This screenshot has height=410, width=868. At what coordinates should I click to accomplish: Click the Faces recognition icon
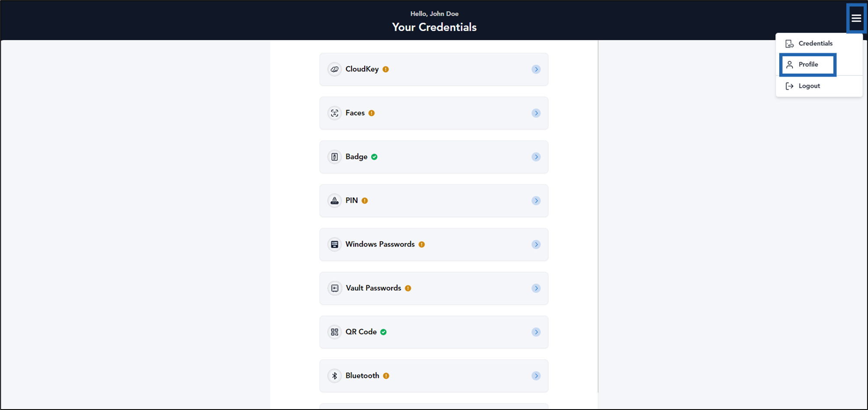pos(334,113)
